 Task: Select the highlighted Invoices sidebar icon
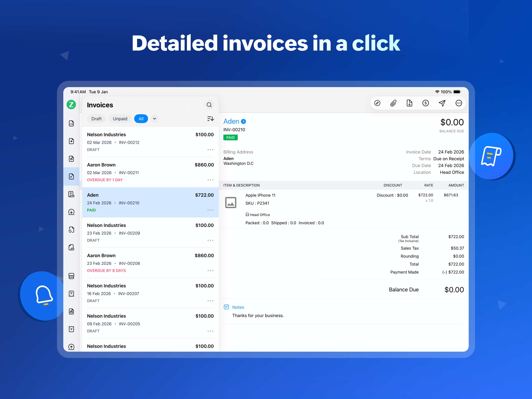click(x=71, y=176)
